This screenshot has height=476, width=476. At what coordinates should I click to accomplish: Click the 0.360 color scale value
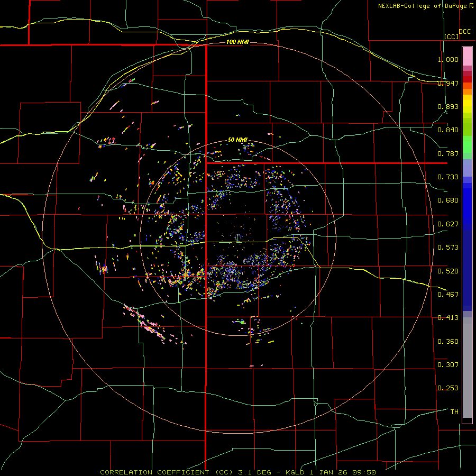click(448, 342)
